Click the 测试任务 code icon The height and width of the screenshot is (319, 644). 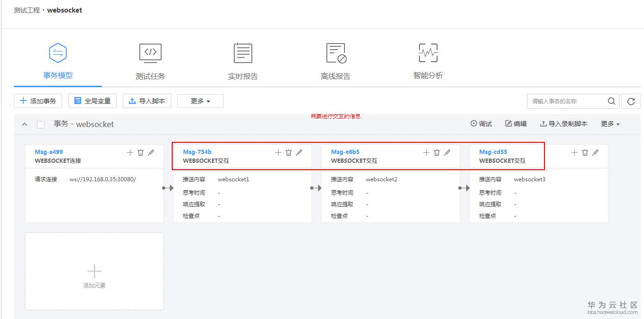point(150,53)
